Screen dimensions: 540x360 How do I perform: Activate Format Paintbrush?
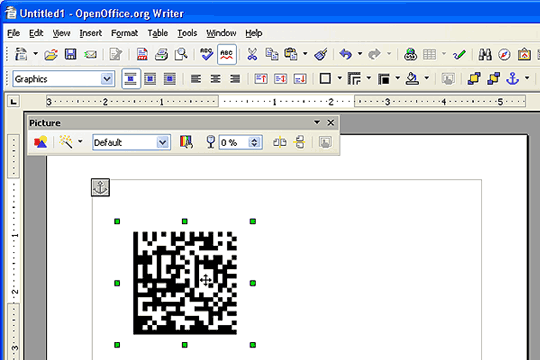(x=321, y=54)
